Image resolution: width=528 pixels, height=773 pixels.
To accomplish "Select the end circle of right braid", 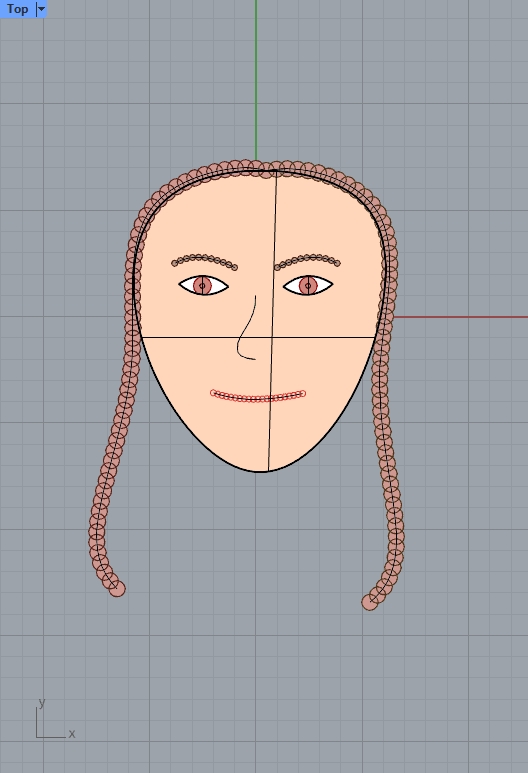I will click(x=370, y=602).
